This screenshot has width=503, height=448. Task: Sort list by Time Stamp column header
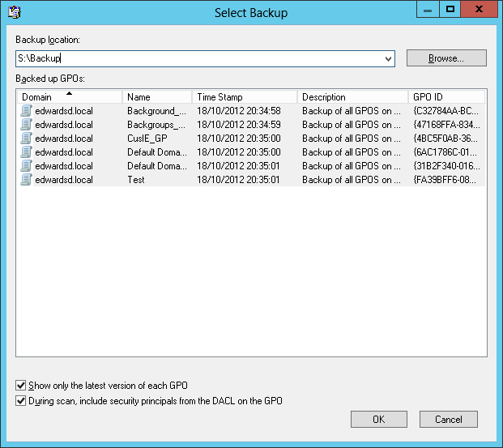coord(244,97)
